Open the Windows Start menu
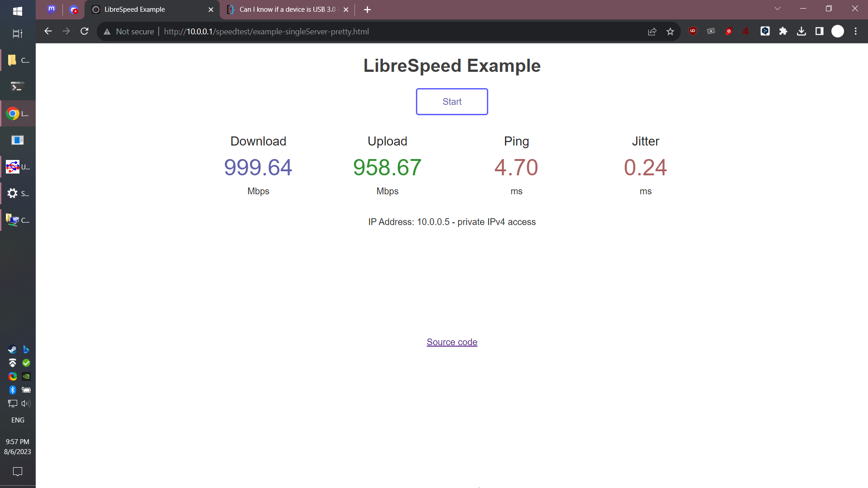 pyautogui.click(x=18, y=11)
